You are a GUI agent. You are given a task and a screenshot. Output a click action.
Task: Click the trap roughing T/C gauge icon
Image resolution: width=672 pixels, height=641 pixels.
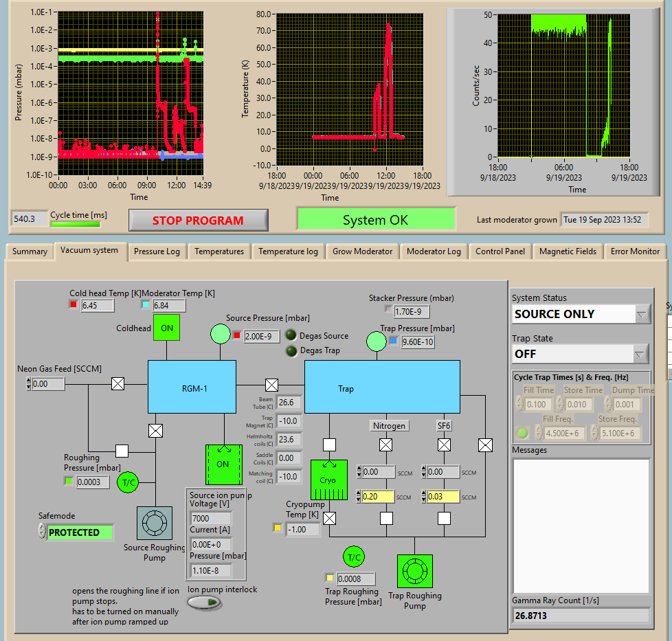pos(354,557)
